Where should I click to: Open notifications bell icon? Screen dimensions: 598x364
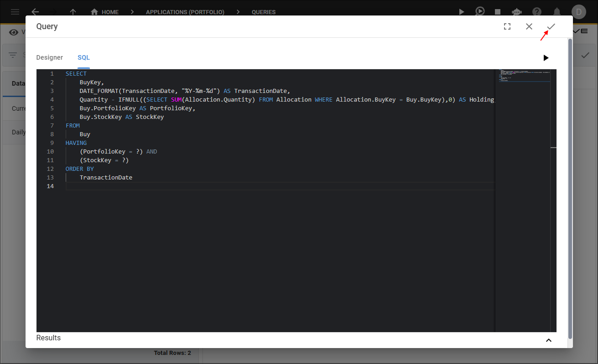click(x=557, y=12)
